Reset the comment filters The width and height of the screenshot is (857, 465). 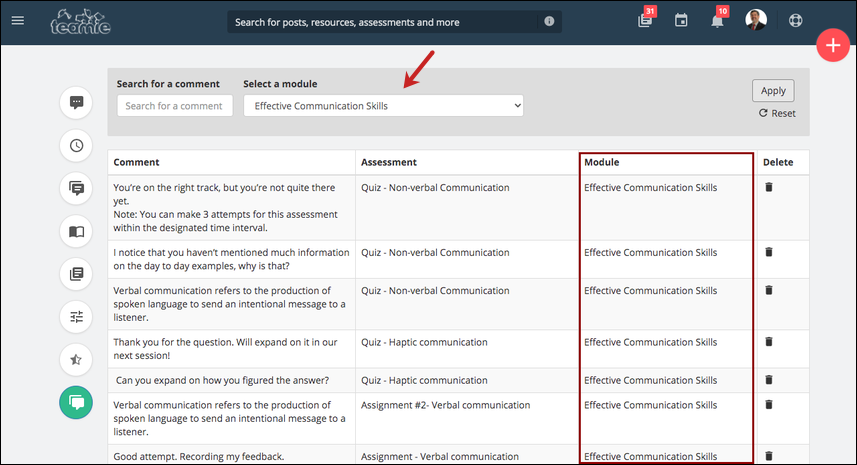coord(777,113)
